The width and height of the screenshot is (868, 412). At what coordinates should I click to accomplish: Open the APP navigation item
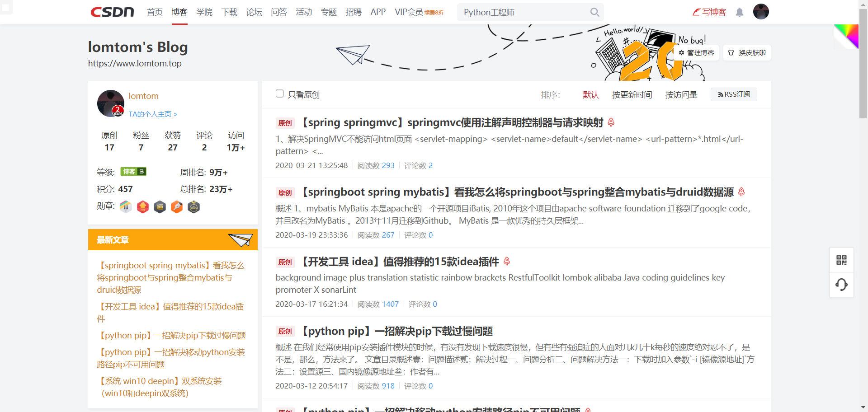point(378,12)
